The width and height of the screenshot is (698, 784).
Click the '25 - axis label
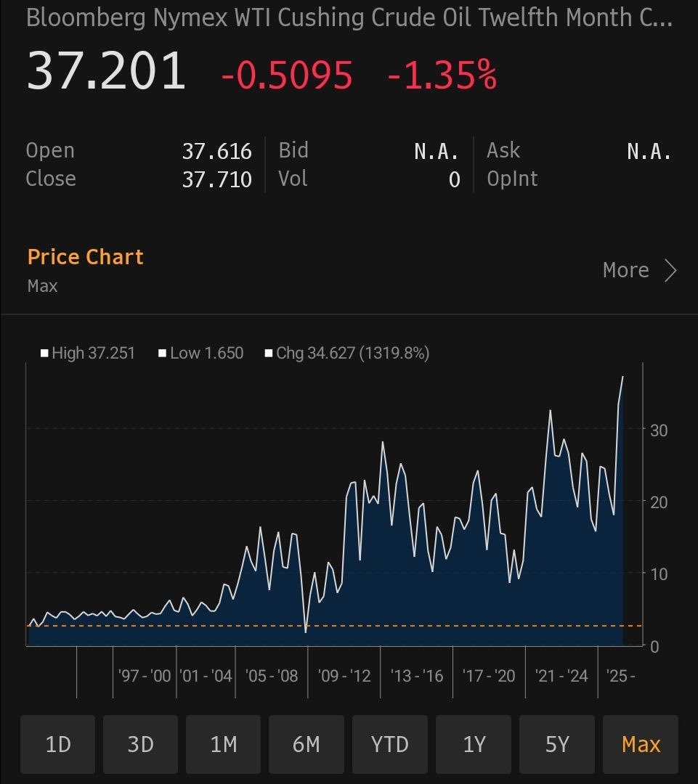[x=620, y=676]
